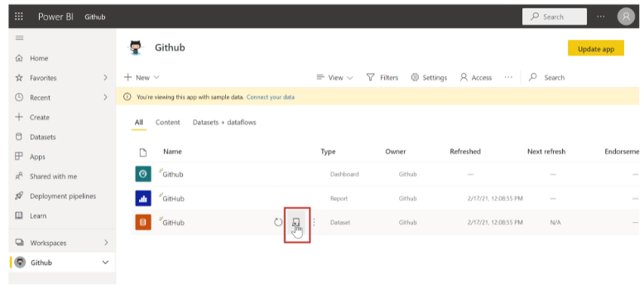This screenshot has height=305, width=644.
Task: Switch to the Content tab
Action: [x=167, y=123]
